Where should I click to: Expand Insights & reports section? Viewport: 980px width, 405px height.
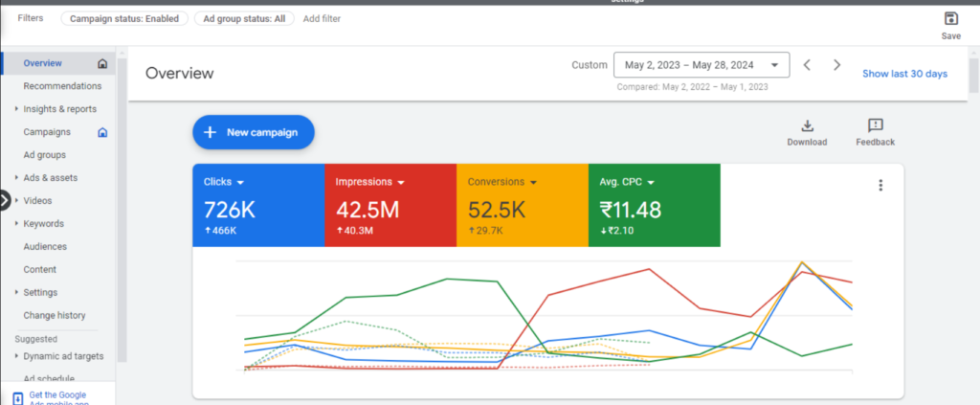coord(16,109)
